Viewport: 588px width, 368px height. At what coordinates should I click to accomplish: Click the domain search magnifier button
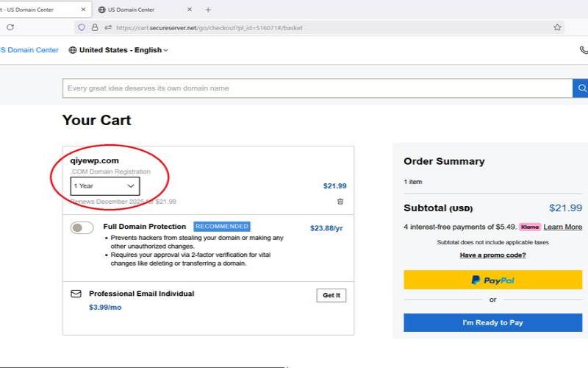[x=580, y=88]
